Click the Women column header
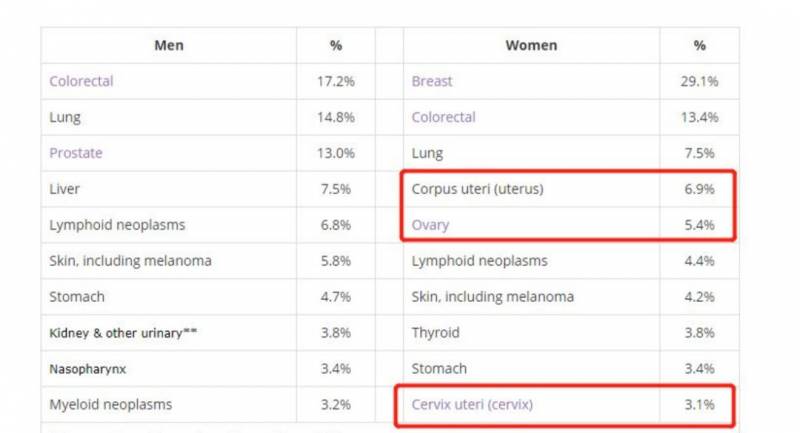800x433 pixels. (x=531, y=45)
